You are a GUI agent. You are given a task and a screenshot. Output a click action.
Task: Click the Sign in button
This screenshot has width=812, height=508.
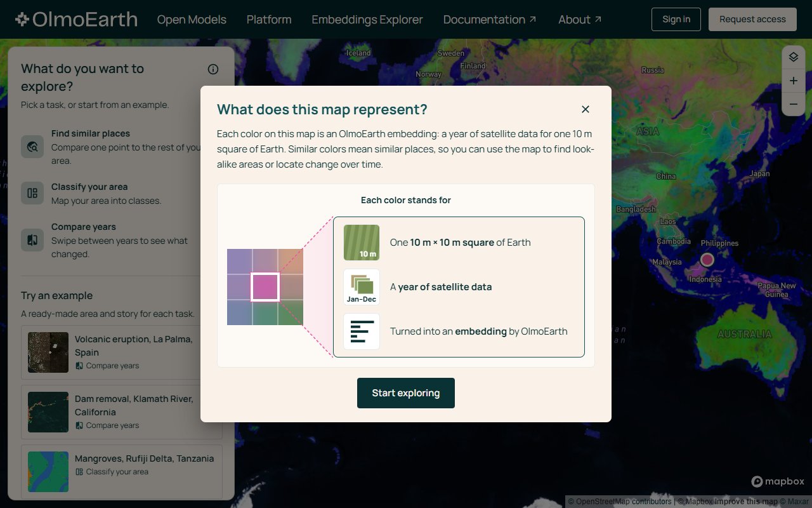click(676, 19)
